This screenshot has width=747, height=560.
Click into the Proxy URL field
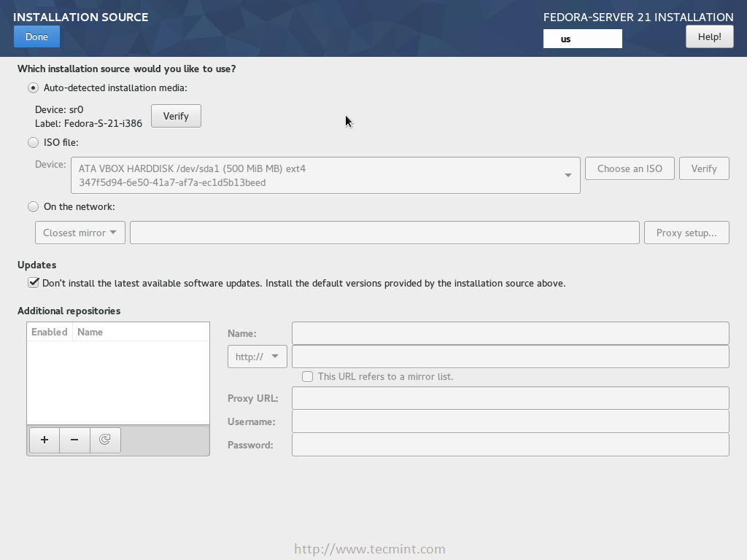pyautogui.click(x=510, y=398)
